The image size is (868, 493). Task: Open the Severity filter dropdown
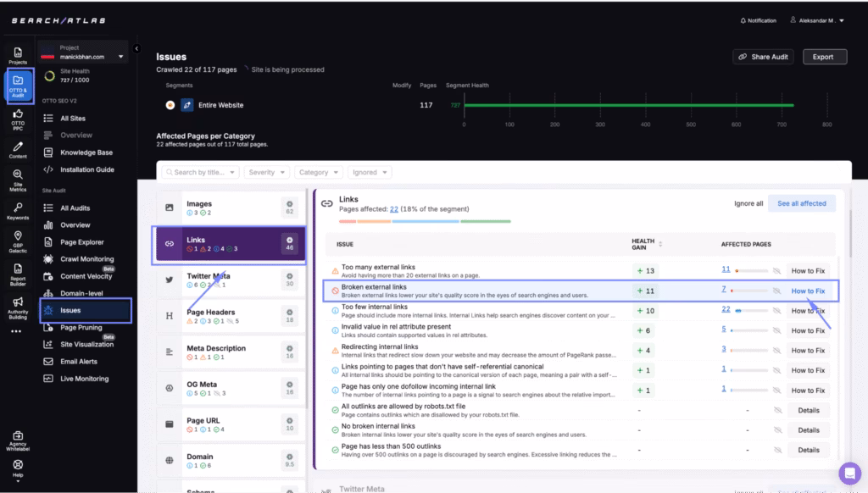coord(266,172)
